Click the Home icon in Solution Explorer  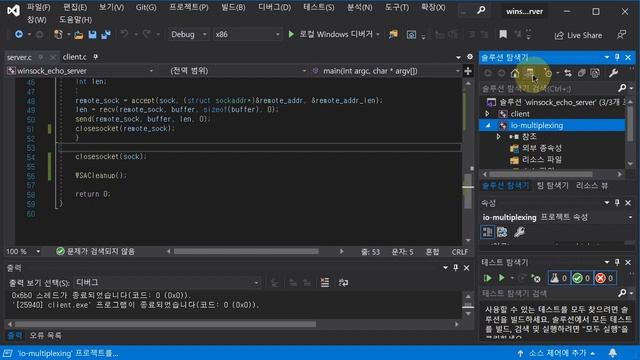pyautogui.click(x=515, y=73)
